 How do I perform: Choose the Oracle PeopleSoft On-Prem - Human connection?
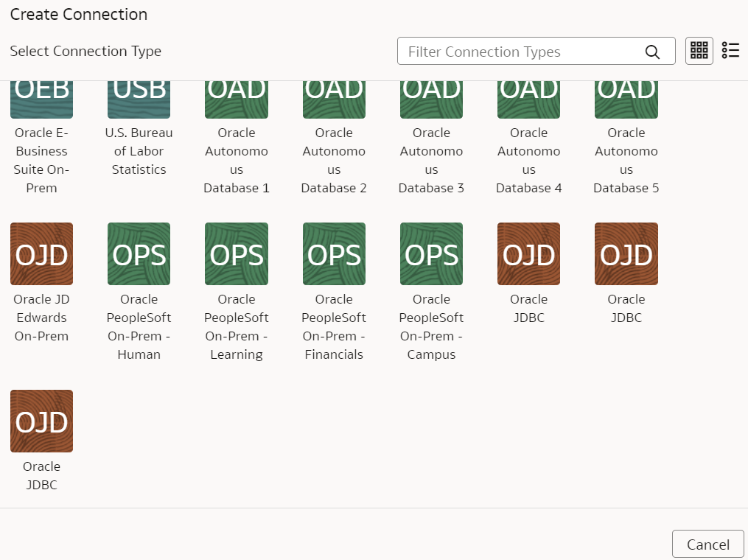click(x=139, y=253)
